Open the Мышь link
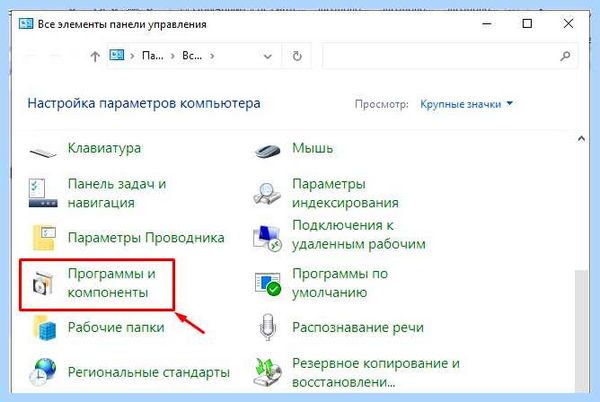 pyautogui.click(x=313, y=148)
